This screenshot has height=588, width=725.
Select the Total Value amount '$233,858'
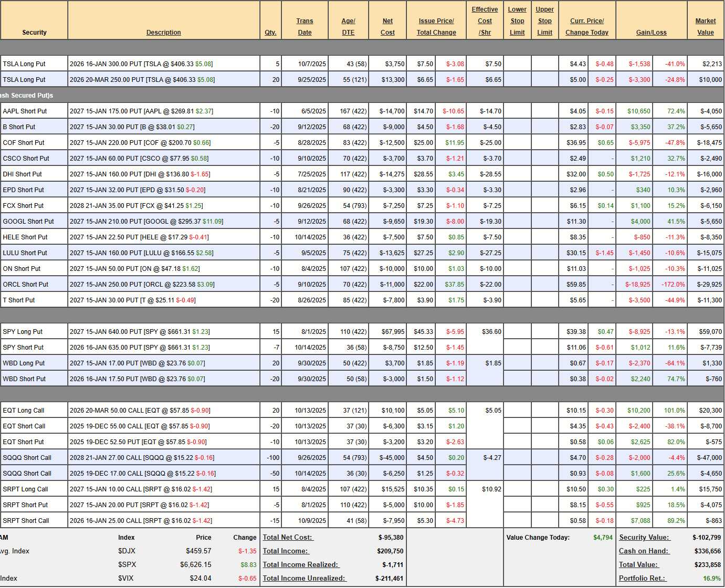click(x=707, y=565)
